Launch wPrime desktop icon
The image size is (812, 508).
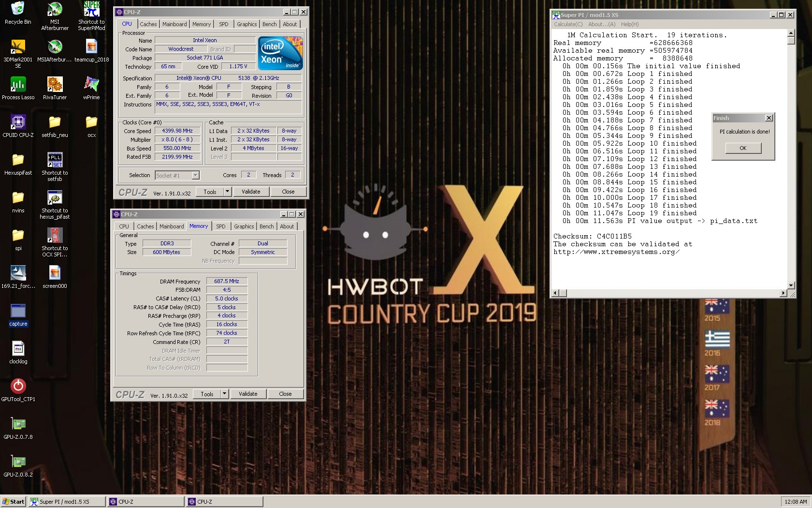91,89
